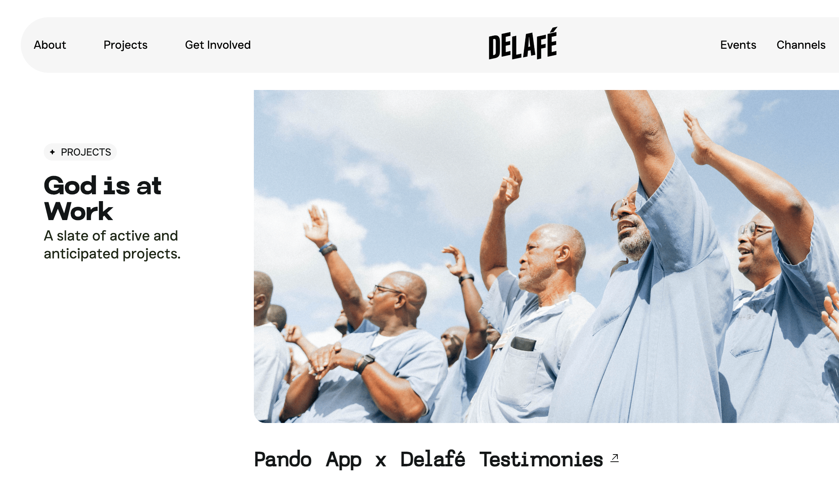Screen dimensions: 839x504
Task: Click the word "Work" in the heading
Action: pos(79,211)
